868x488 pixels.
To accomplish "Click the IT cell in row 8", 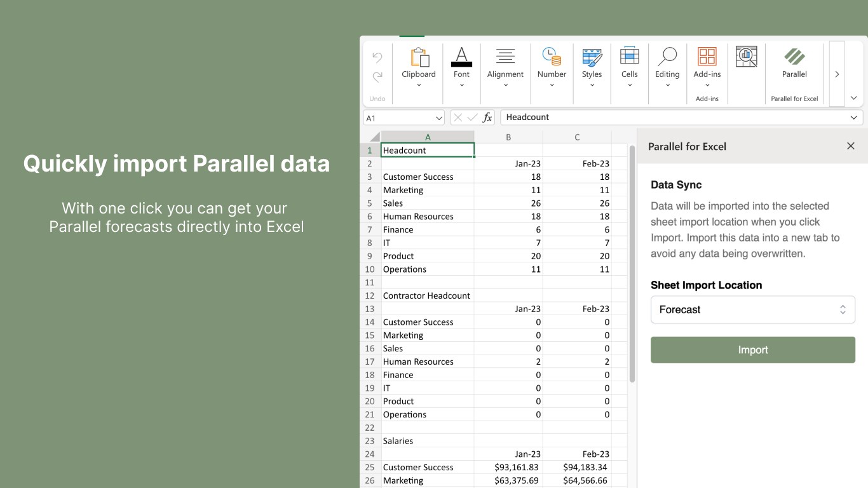I will pos(428,243).
